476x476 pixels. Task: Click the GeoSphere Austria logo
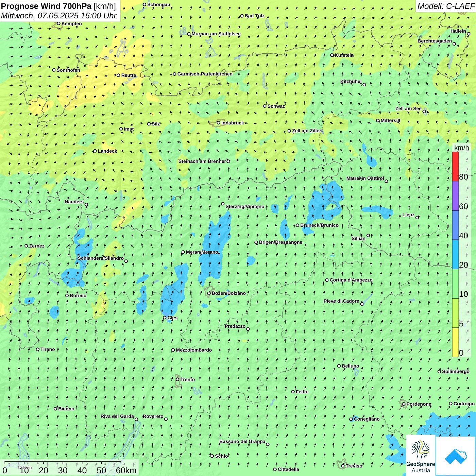[421, 456]
